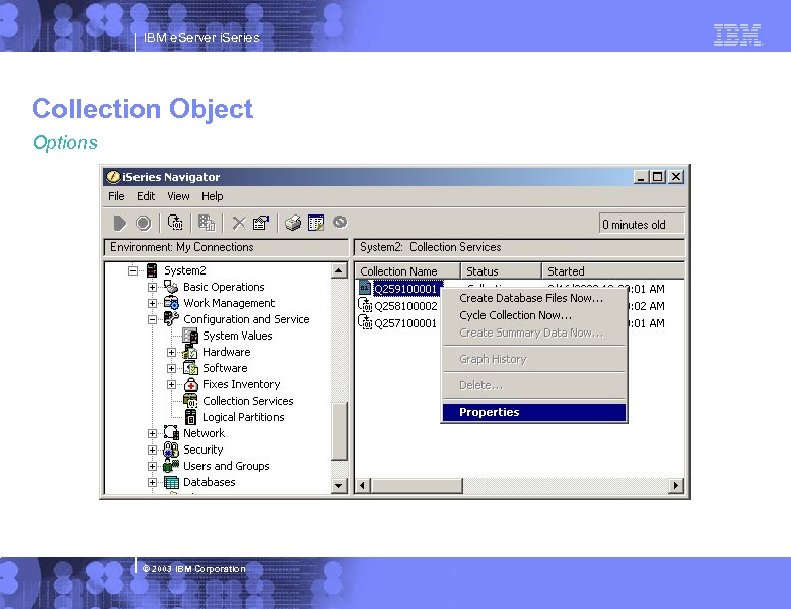Select collection Q257100001

tap(406, 323)
